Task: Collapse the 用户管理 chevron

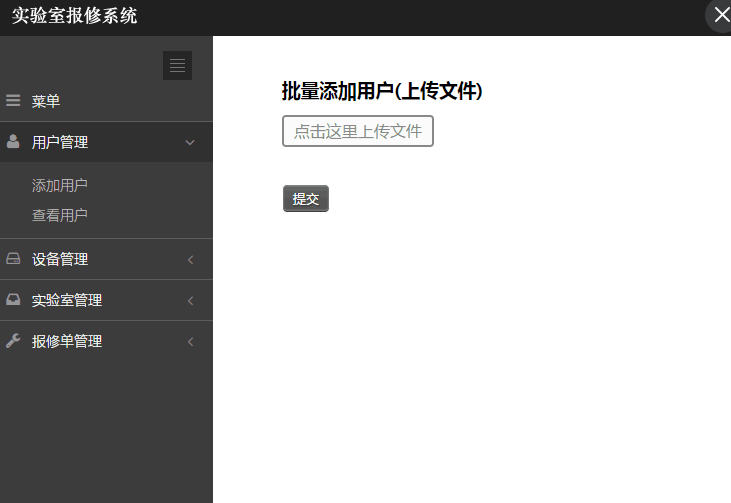Action: point(190,143)
